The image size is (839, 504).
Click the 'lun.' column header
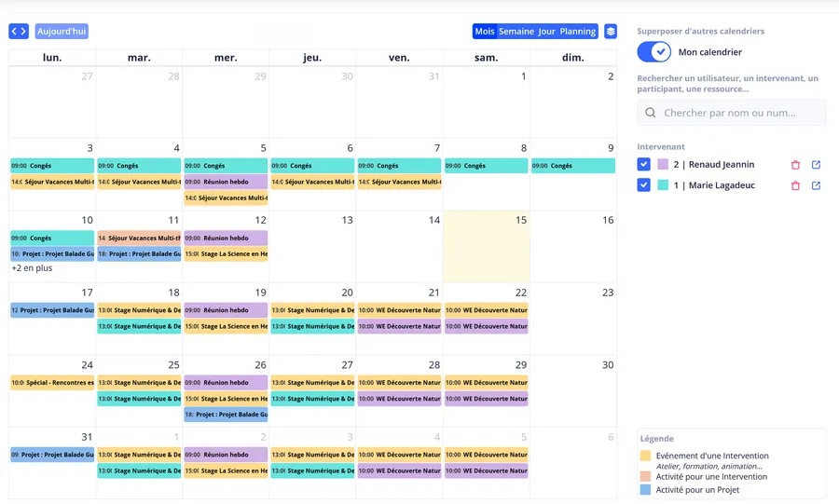52,57
